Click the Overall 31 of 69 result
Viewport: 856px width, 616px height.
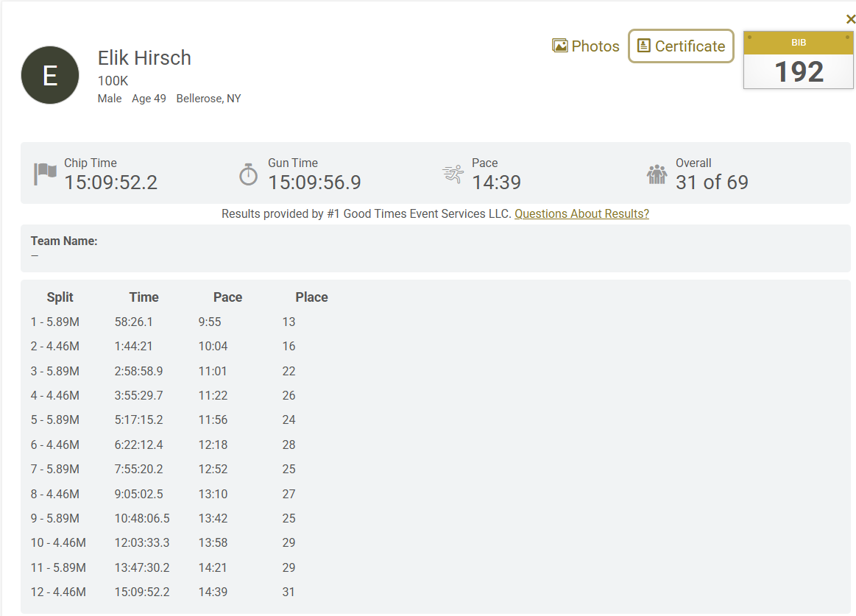coord(711,182)
